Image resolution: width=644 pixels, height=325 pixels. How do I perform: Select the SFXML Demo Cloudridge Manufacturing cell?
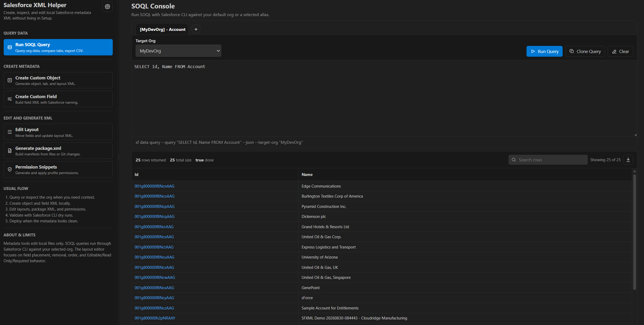pyautogui.click(x=465, y=318)
